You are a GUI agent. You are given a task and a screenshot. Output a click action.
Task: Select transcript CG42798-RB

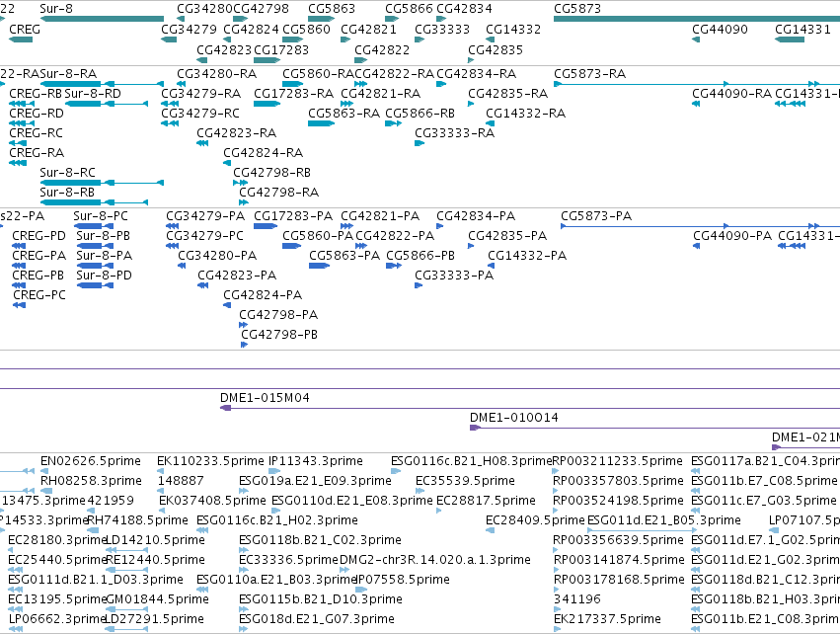pos(271,173)
